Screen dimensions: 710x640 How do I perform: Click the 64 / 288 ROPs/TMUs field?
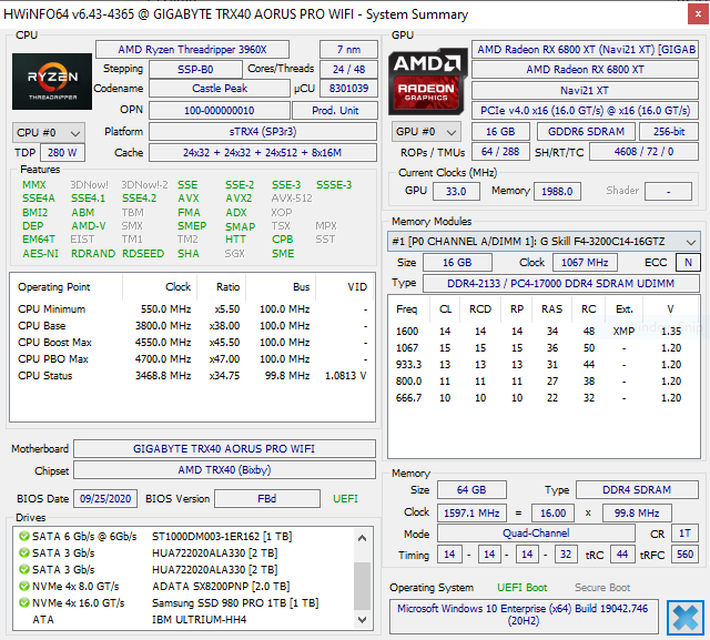pyautogui.click(x=500, y=152)
